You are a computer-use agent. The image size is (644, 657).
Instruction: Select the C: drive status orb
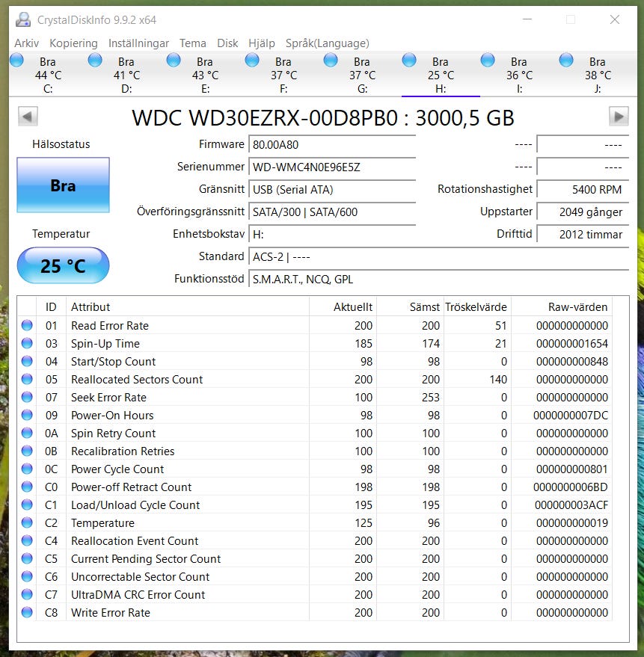point(16,61)
